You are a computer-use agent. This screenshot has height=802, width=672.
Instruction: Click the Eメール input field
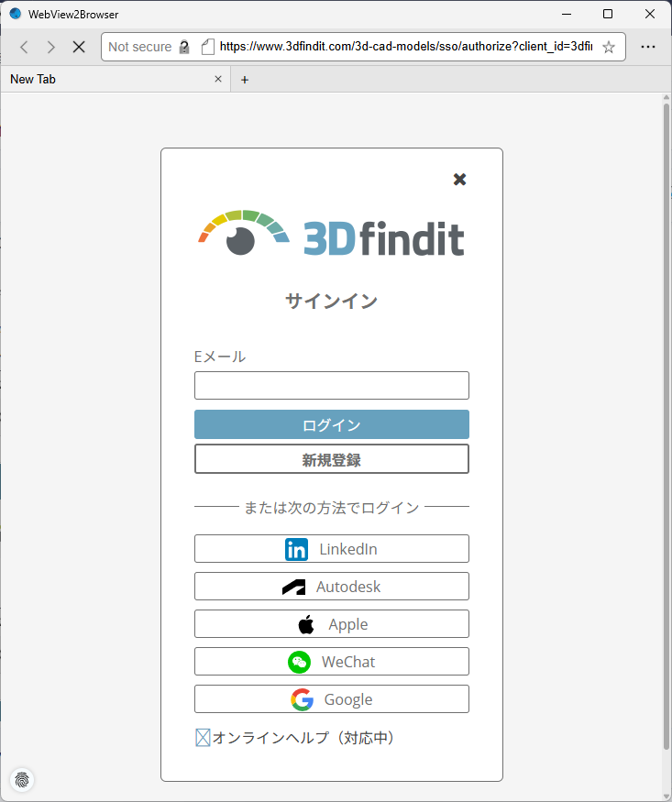click(331, 385)
